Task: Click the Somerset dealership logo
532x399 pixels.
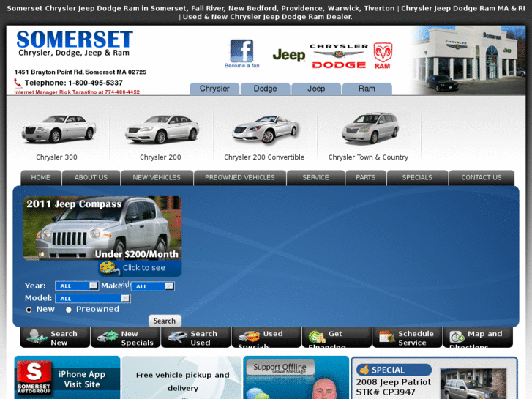Action: click(x=75, y=43)
